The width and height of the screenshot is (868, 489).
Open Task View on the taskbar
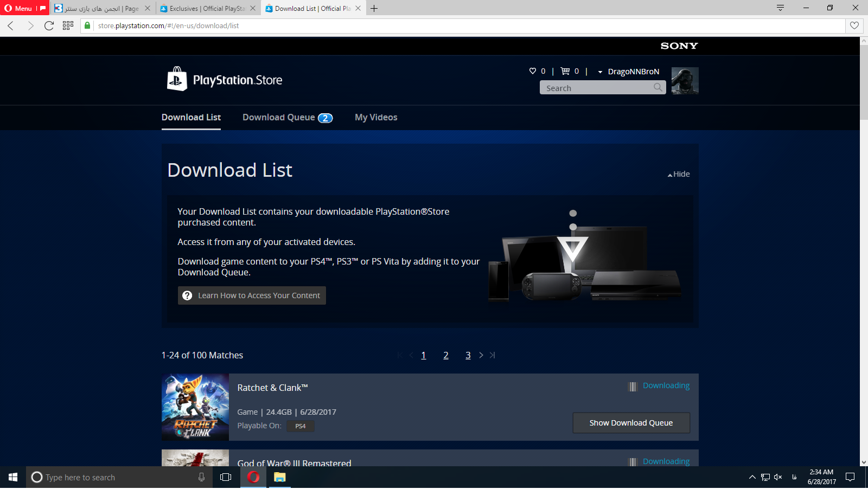pos(226,477)
